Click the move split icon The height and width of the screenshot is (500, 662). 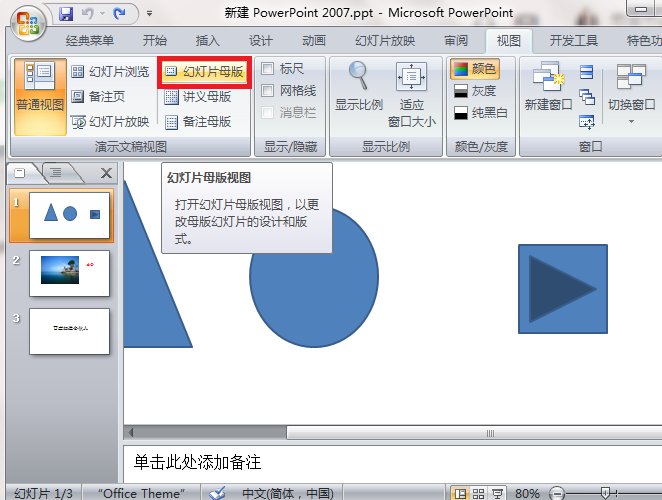click(x=586, y=122)
